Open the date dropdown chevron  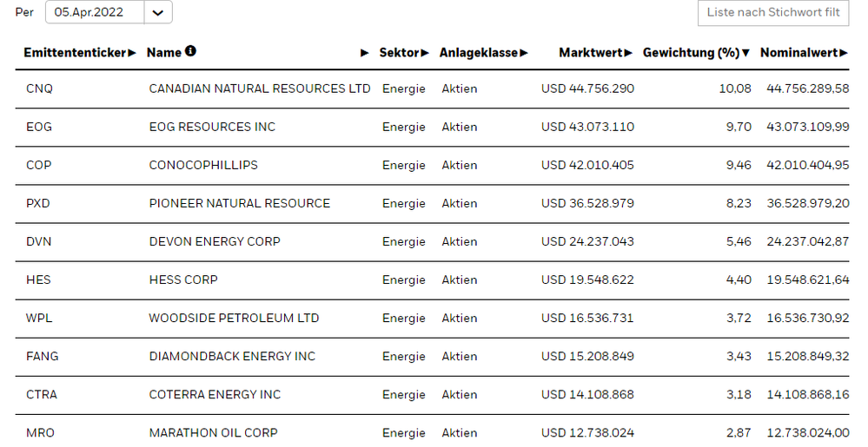coord(158,12)
